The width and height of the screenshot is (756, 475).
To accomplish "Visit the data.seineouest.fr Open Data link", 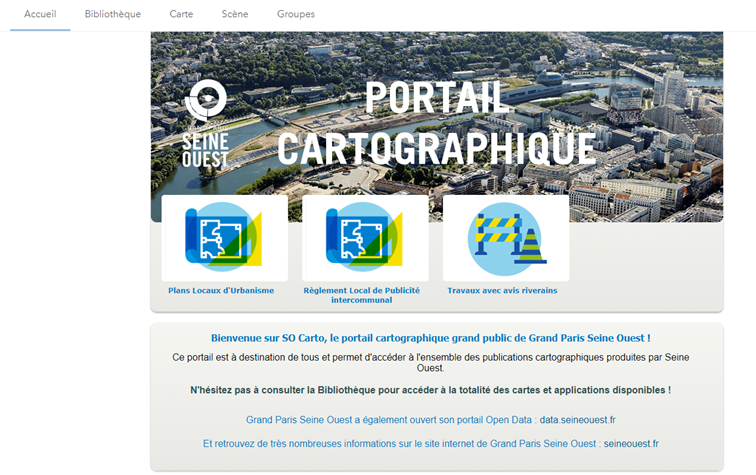I will (577, 420).
